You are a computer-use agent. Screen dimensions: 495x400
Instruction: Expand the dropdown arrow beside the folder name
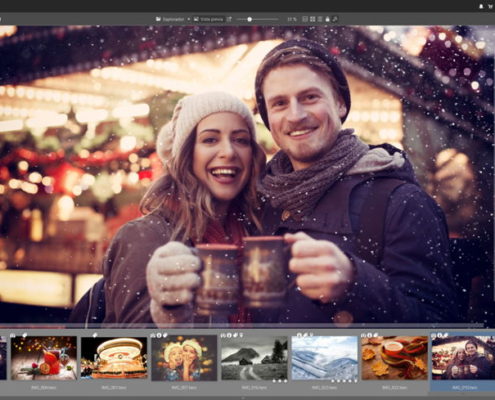pyautogui.click(x=189, y=19)
